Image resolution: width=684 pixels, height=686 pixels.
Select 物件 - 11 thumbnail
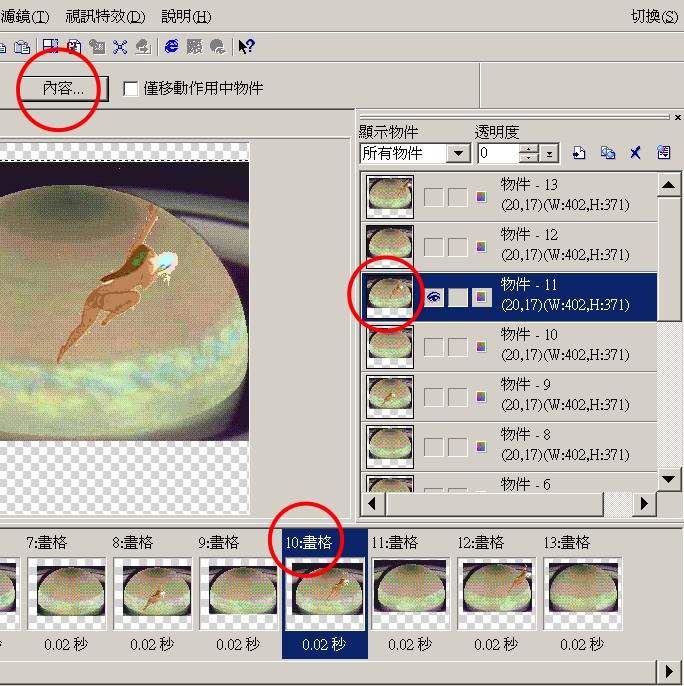(389, 297)
